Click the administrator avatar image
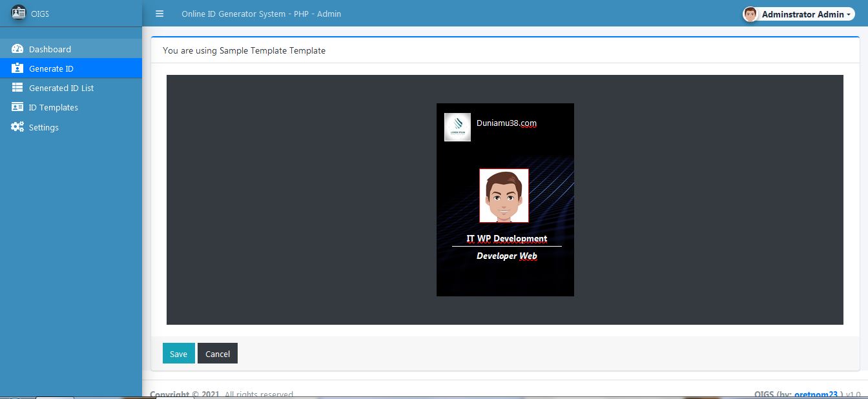 [750, 13]
